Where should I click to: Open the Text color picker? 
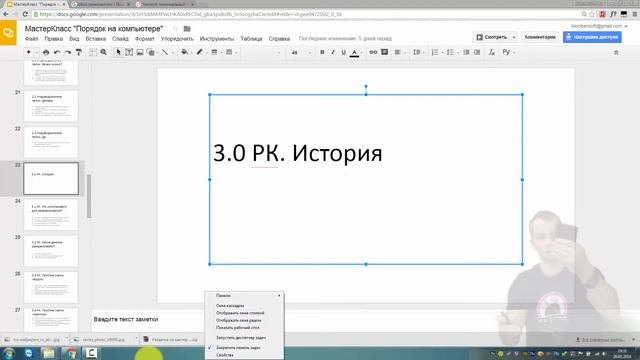354,53
